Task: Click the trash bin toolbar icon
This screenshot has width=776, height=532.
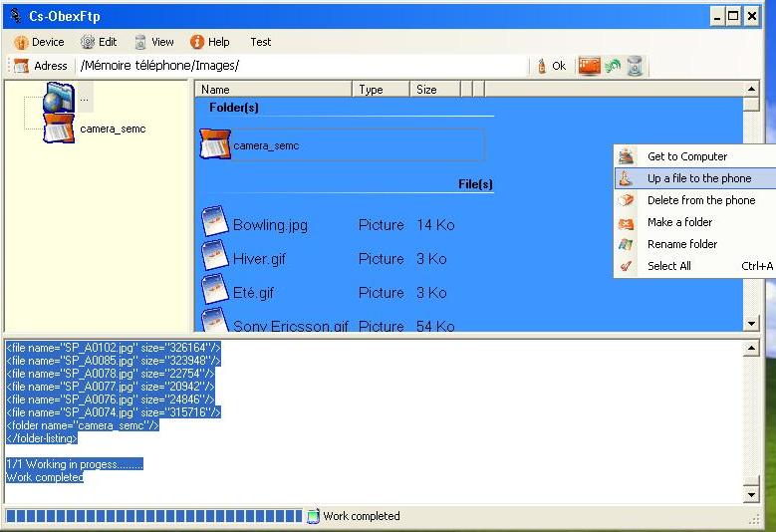Action: click(635, 66)
